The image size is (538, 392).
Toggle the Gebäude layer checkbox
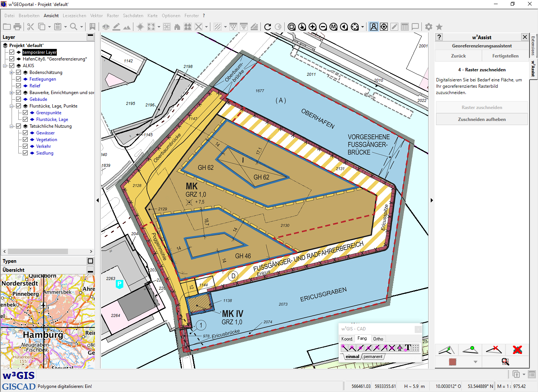tap(19, 99)
